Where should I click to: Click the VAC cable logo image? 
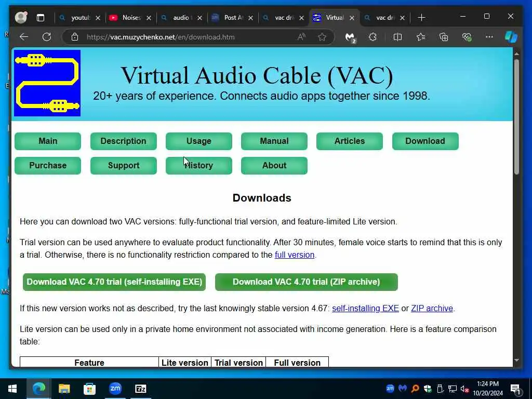(47, 83)
